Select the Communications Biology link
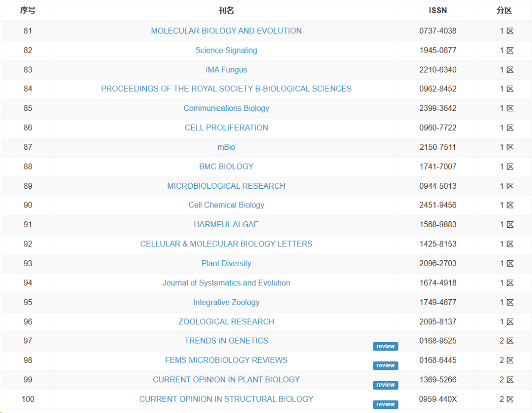This screenshot has width=532, height=413. coord(226,108)
